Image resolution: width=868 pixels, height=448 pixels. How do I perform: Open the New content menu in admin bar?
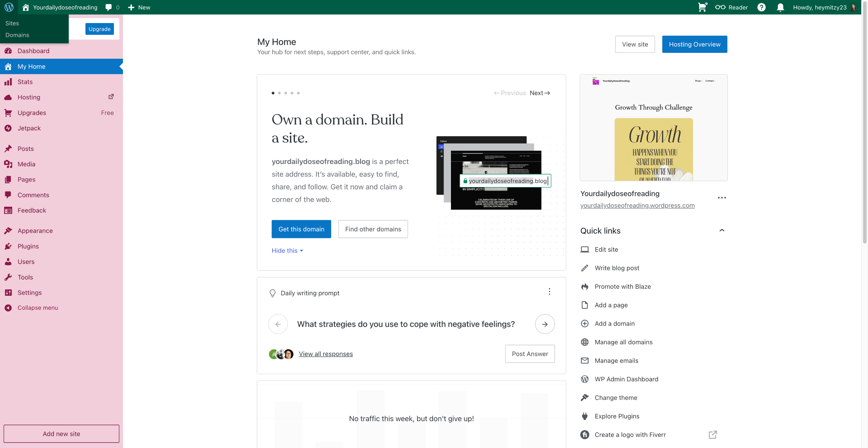(x=139, y=7)
